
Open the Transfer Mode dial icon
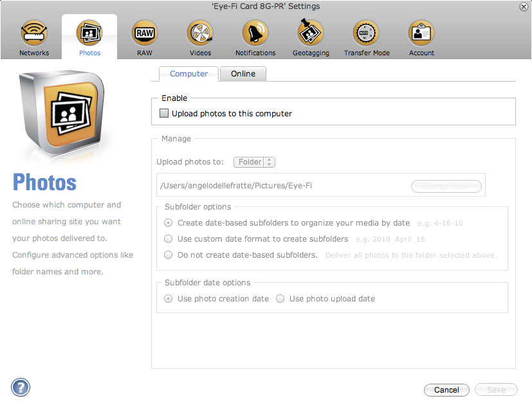coord(366,33)
